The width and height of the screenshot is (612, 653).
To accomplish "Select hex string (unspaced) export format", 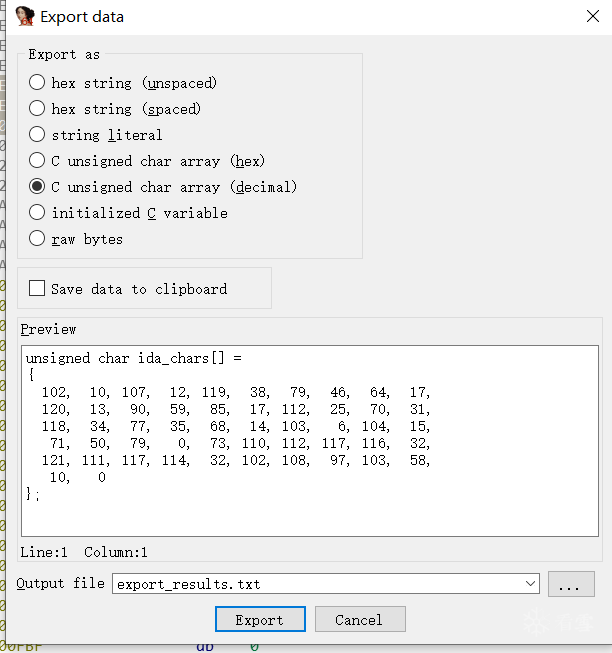I will [37, 83].
